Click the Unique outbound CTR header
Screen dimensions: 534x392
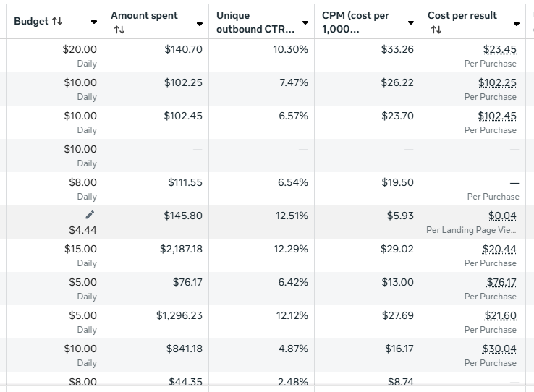pyautogui.click(x=255, y=22)
